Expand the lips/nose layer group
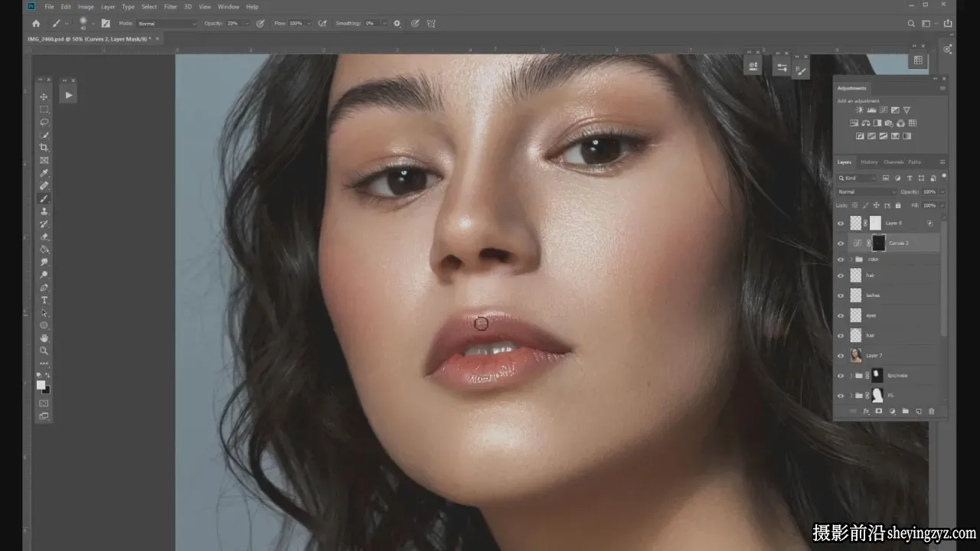Screen dimensions: 980x551 pyautogui.click(x=851, y=376)
